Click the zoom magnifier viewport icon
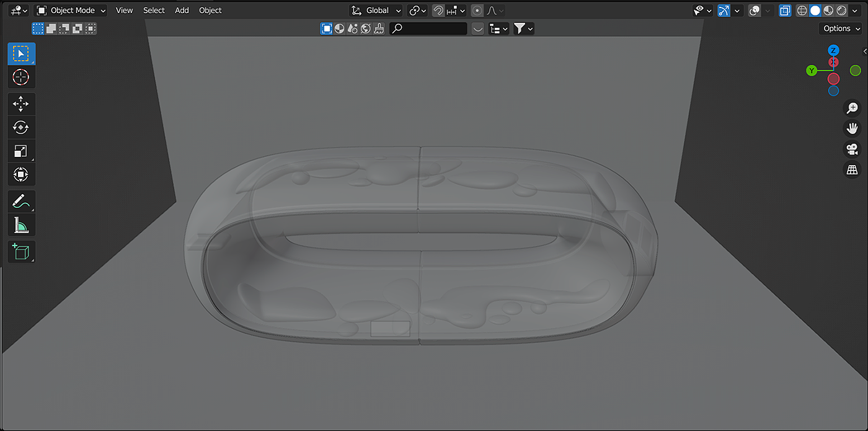This screenshot has height=431, width=868. [852, 108]
